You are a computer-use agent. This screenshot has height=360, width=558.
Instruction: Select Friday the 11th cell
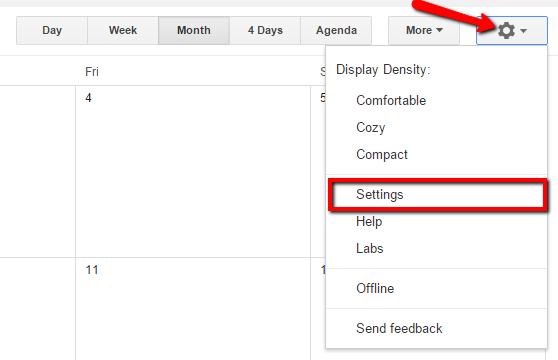193,309
